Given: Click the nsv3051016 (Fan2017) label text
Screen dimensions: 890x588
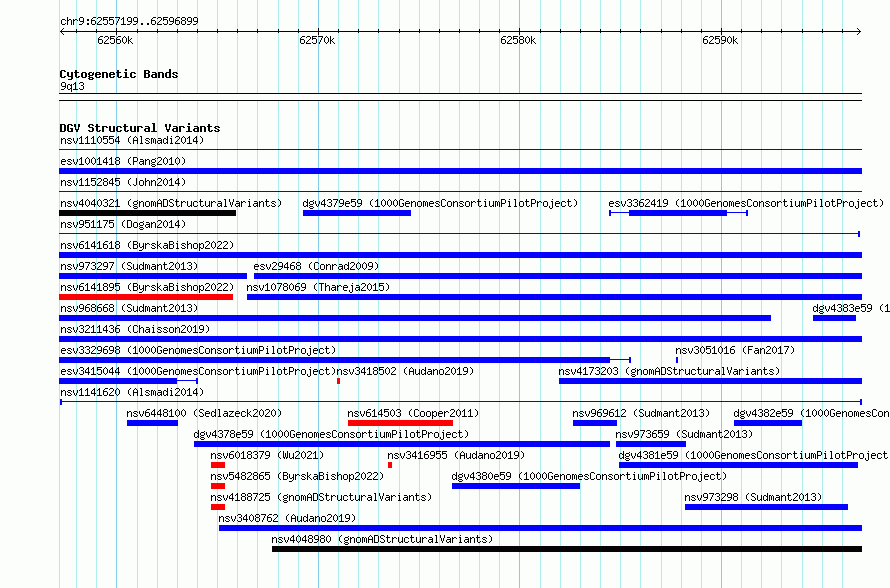Looking at the screenshot, I should [735, 350].
